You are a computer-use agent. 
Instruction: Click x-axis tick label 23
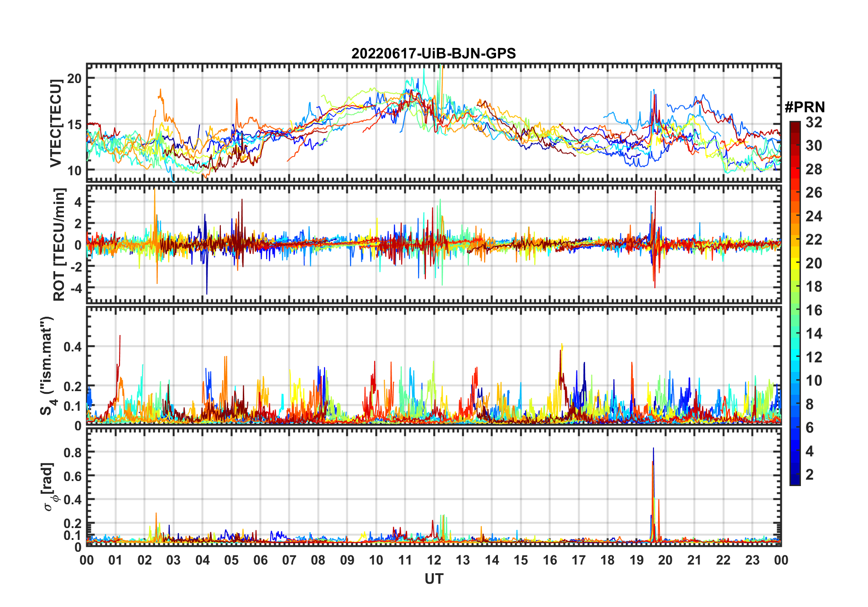(x=752, y=560)
